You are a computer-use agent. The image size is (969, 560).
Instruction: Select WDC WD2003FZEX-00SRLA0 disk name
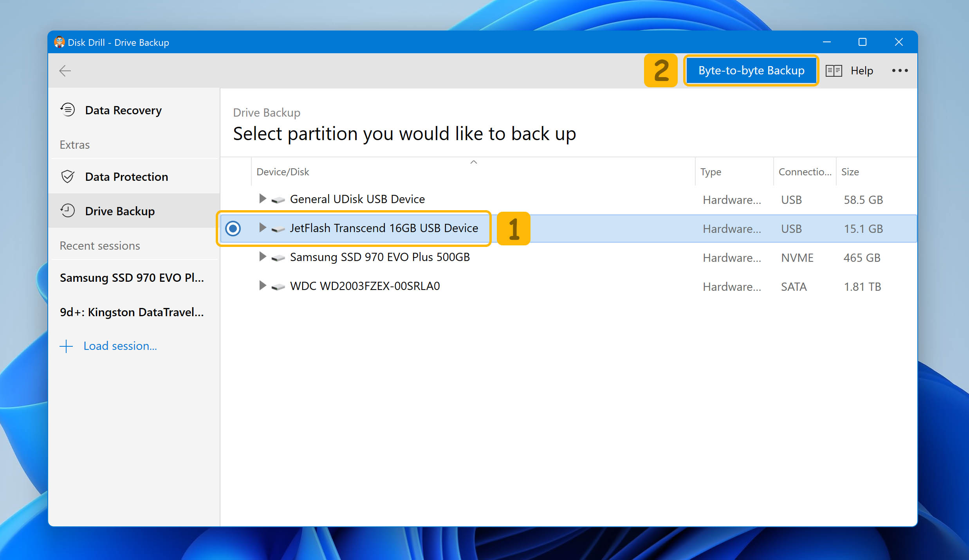pyautogui.click(x=365, y=286)
